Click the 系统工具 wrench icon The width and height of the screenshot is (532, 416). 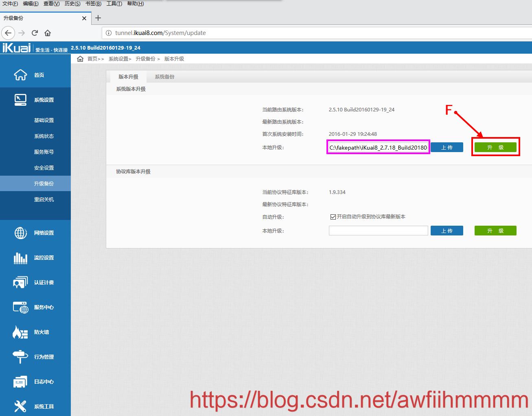(x=20, y=406)
